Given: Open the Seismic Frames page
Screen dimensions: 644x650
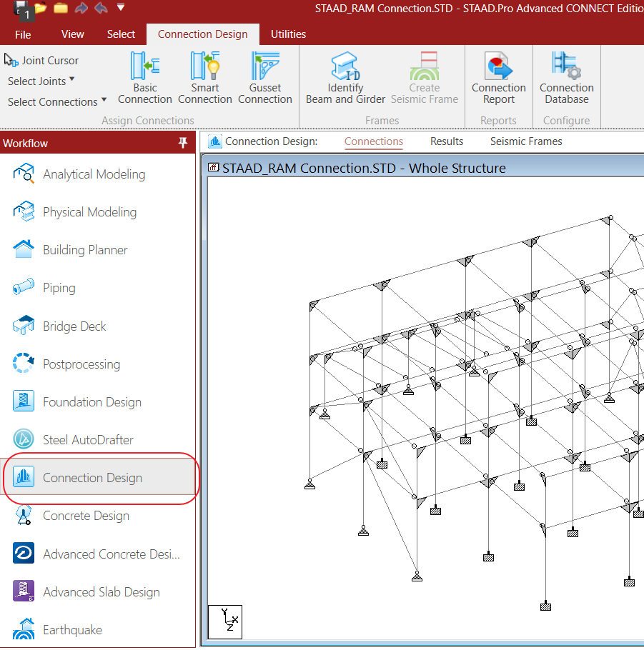Looking at the screenshot, I should [526, 141].
